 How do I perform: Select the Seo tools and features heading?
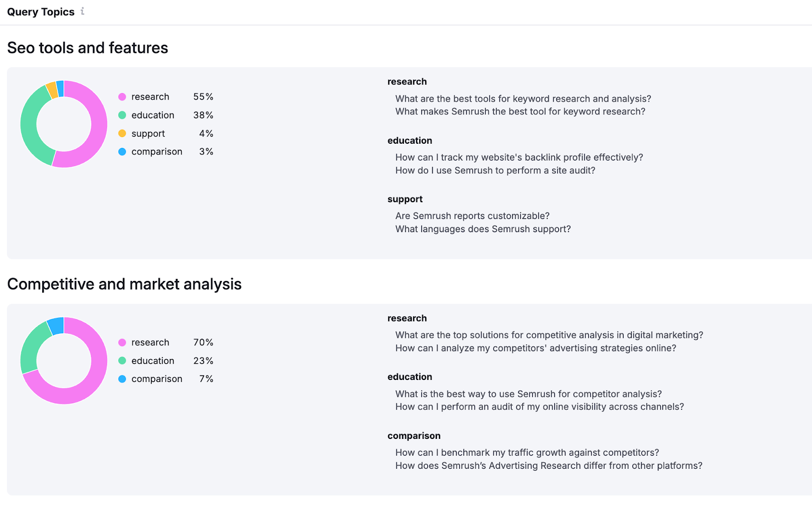tap(87, 48)
